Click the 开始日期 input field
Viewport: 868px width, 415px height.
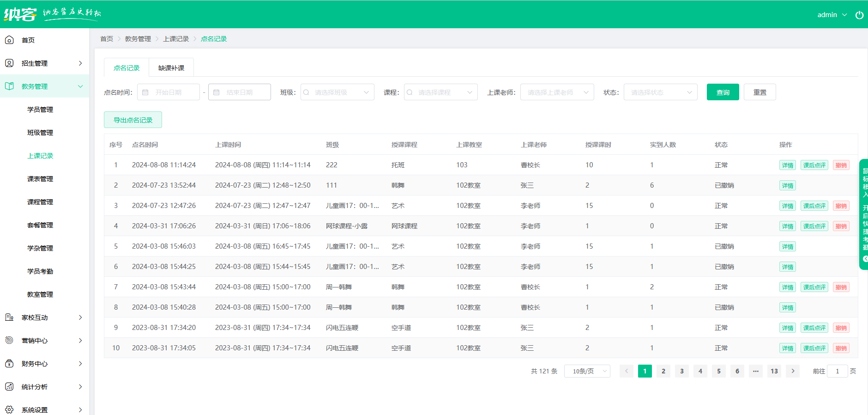point(169,92)
